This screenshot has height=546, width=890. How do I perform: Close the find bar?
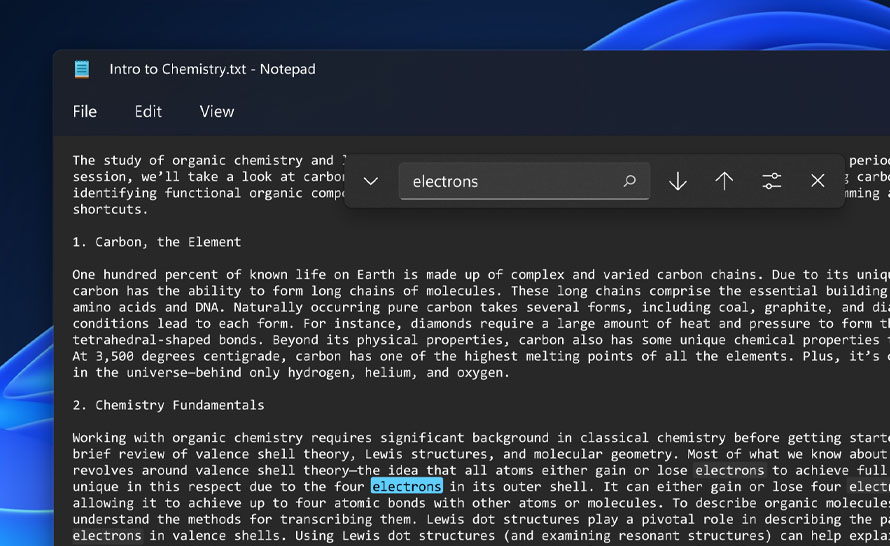click(x=817, y=181)
